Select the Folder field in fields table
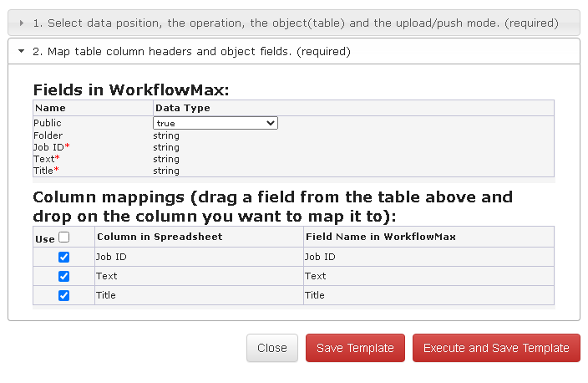Screen dimensions: 588x383 pyautogui.click(x=48, y=135)
